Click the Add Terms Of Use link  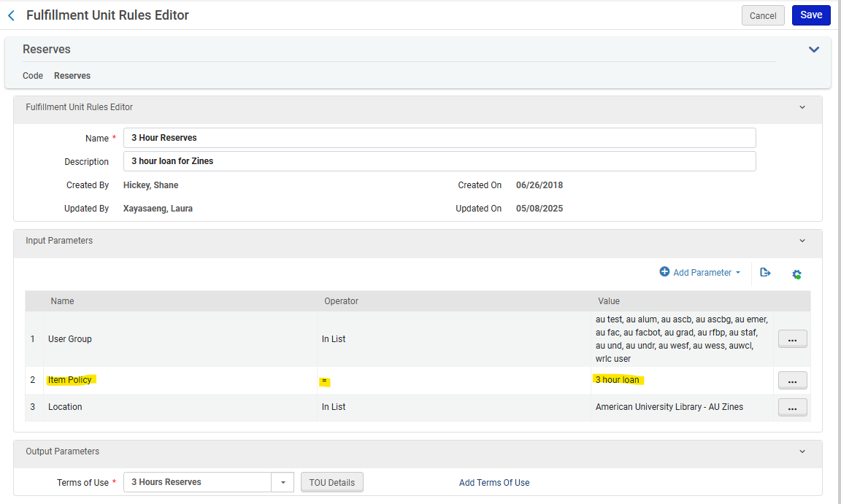[x=494, y=482]
